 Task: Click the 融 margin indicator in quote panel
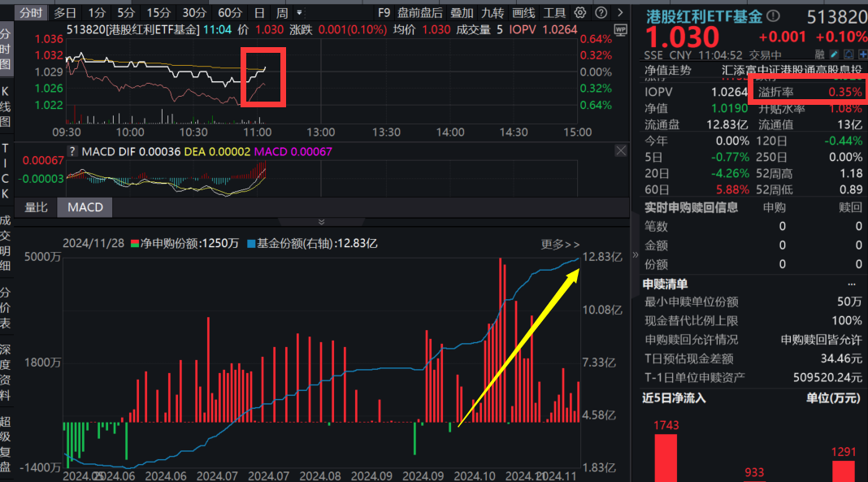(x=820, y=54)
